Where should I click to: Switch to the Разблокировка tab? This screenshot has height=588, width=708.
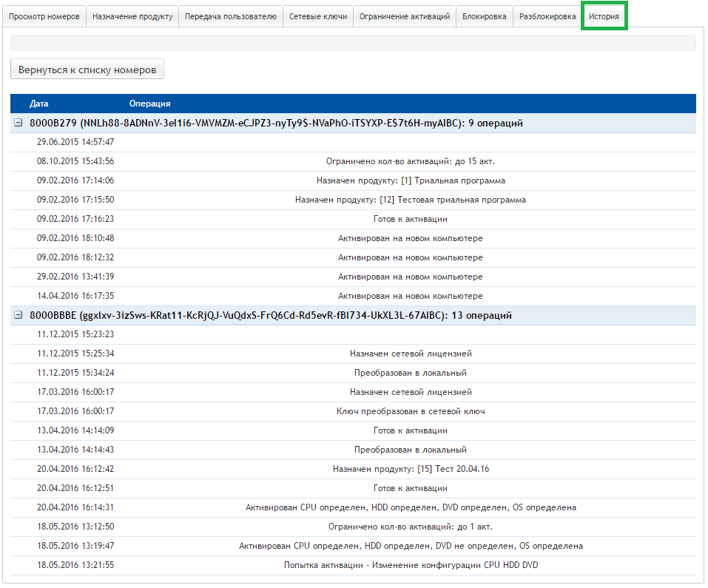tap(547, 16)
